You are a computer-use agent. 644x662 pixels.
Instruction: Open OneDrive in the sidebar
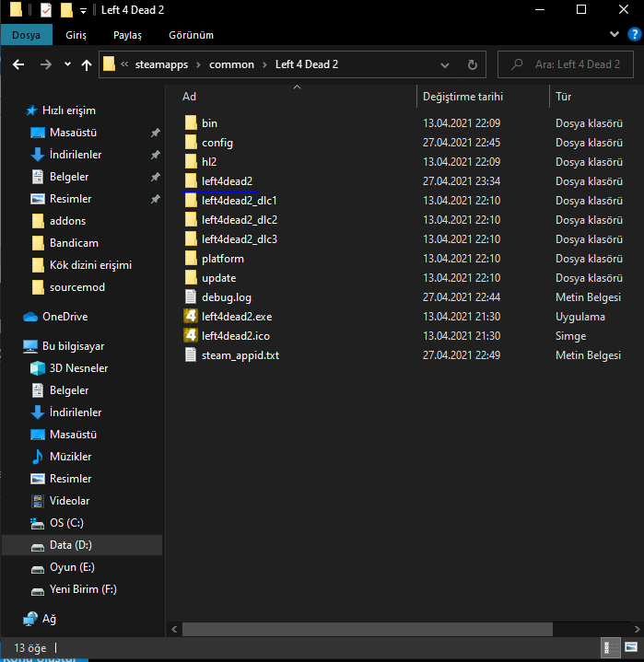[55, 317]
